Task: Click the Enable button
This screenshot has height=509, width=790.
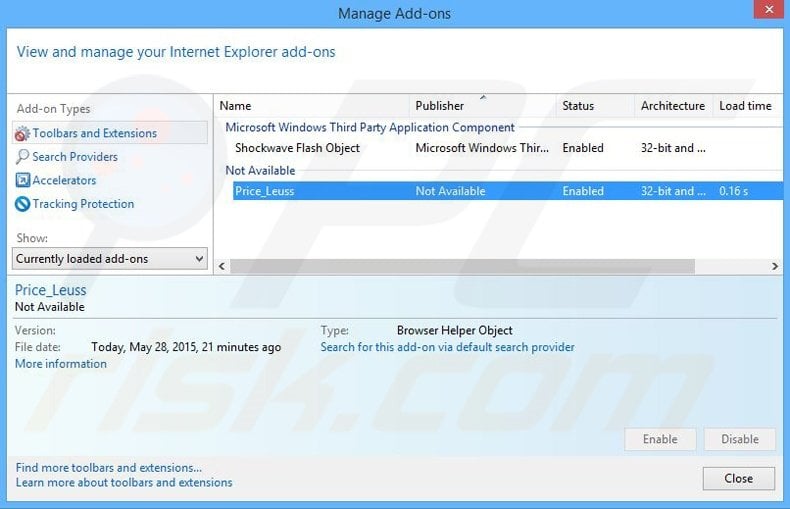Action: pyautogui.click(x=660, y=439)
